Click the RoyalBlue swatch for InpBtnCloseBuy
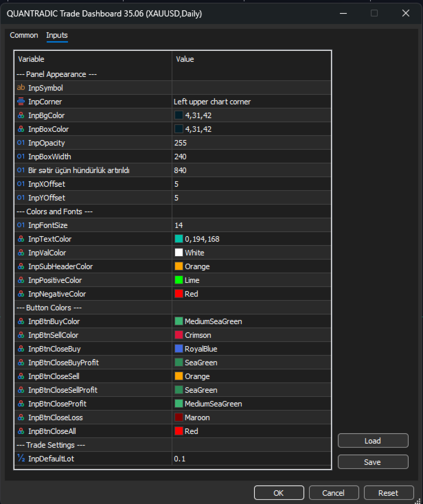Viewport: 423px width, 504px height. click(x=179, y=349)
